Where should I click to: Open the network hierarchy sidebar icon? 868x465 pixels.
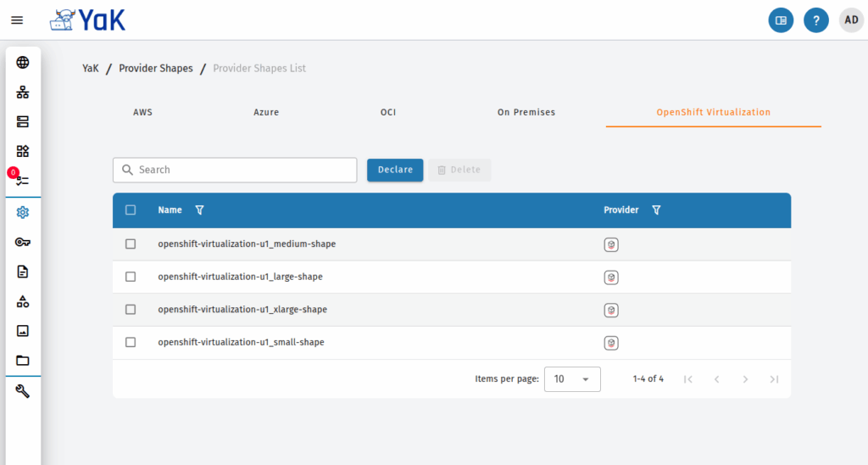(x=23, y=92)
